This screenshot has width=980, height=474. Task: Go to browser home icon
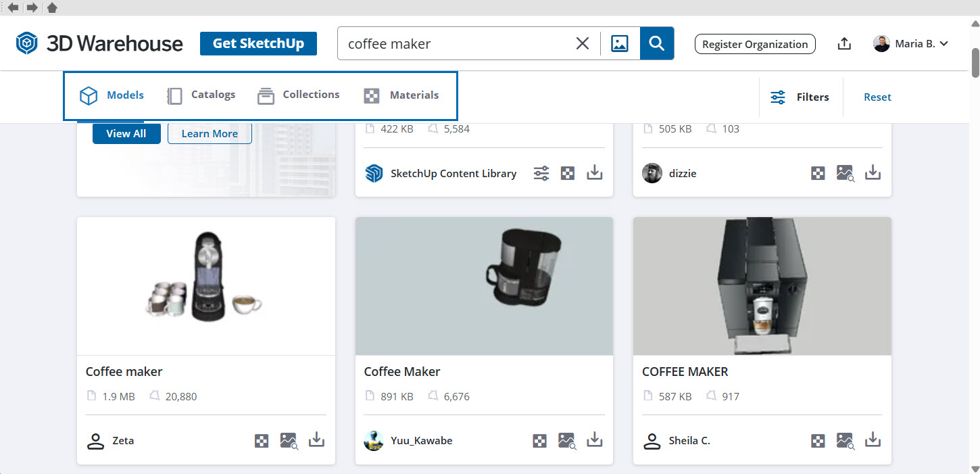[52, 7]
